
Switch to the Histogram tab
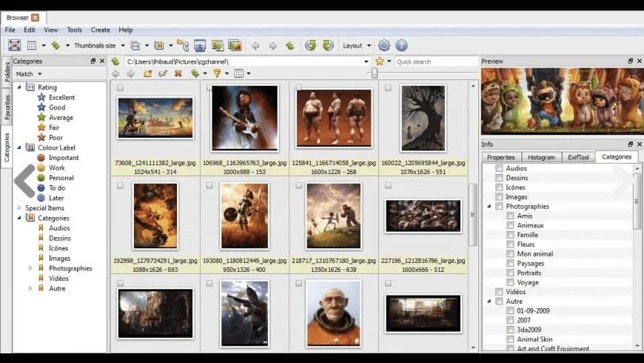541,157
